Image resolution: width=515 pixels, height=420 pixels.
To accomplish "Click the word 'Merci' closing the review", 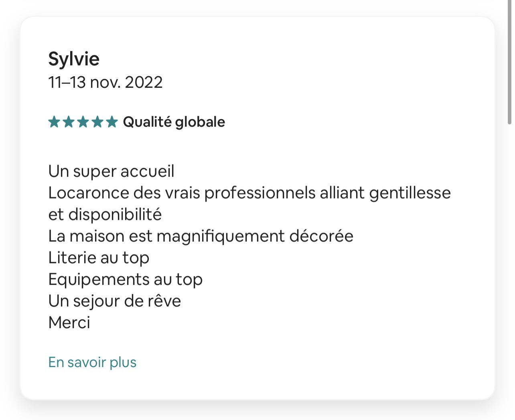I will point(69,323).
